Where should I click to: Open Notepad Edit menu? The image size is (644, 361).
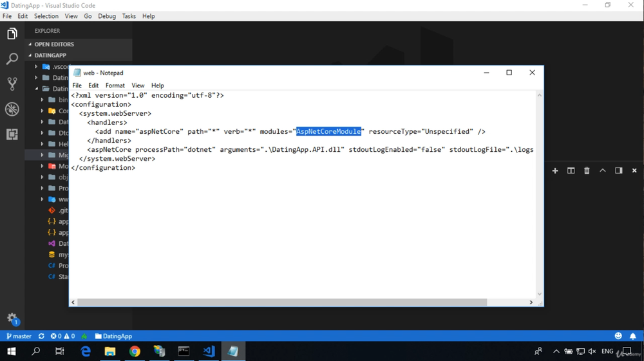93,86
